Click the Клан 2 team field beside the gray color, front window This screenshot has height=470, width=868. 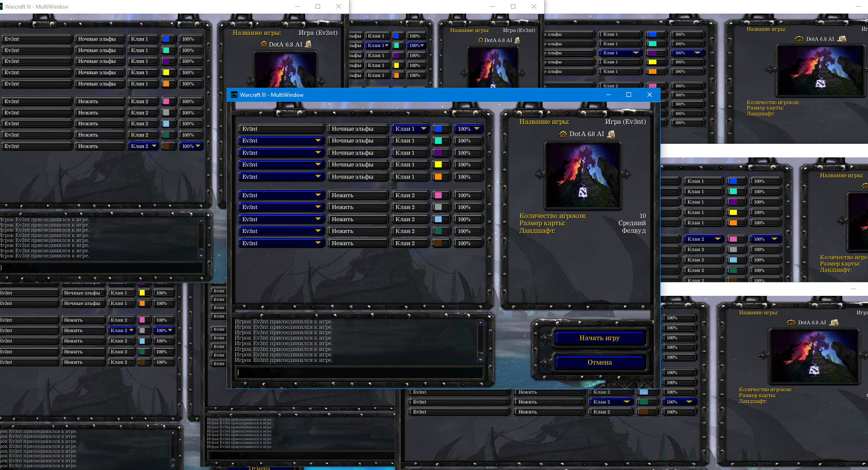[x=410, y=207]
